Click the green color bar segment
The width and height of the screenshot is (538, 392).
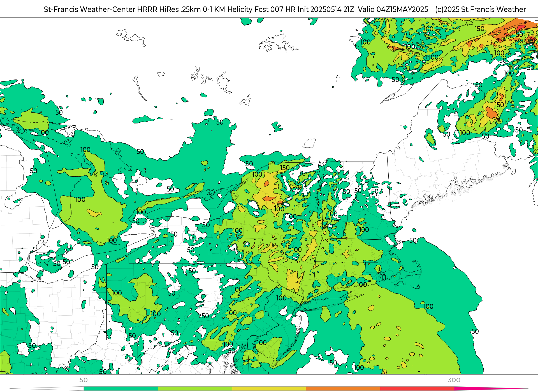(x=121, y=388)
